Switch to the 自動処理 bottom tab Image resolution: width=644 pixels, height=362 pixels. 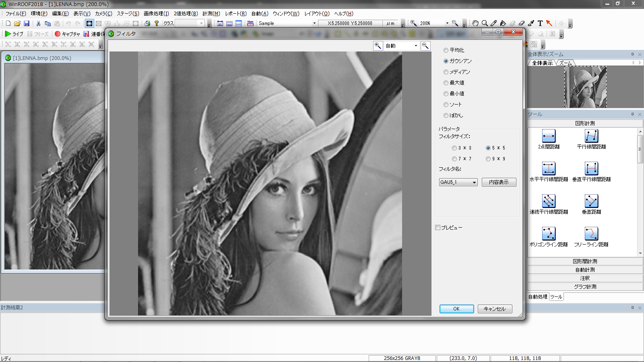click(x=538, y=297)
